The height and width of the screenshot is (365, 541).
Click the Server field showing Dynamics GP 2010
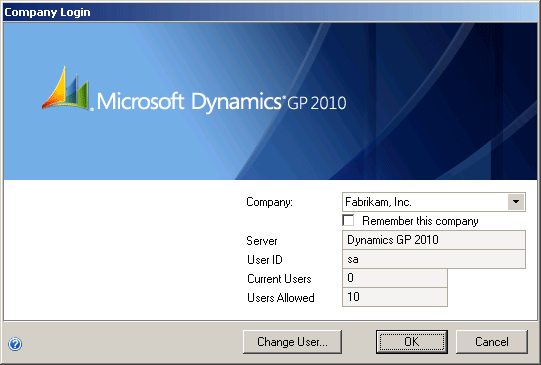tap(434, 240)
